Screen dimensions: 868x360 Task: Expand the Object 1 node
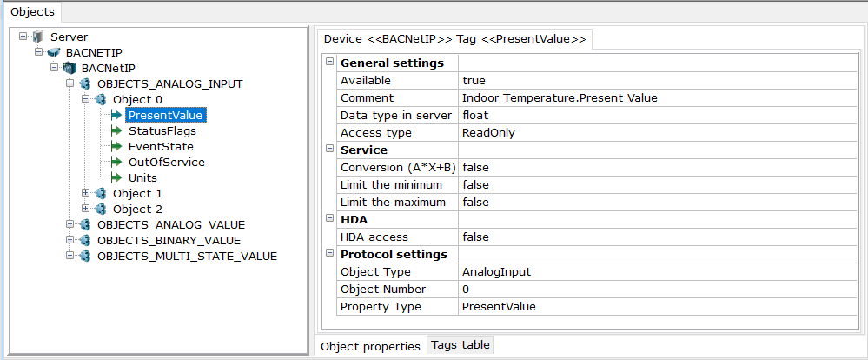(85, 193)
